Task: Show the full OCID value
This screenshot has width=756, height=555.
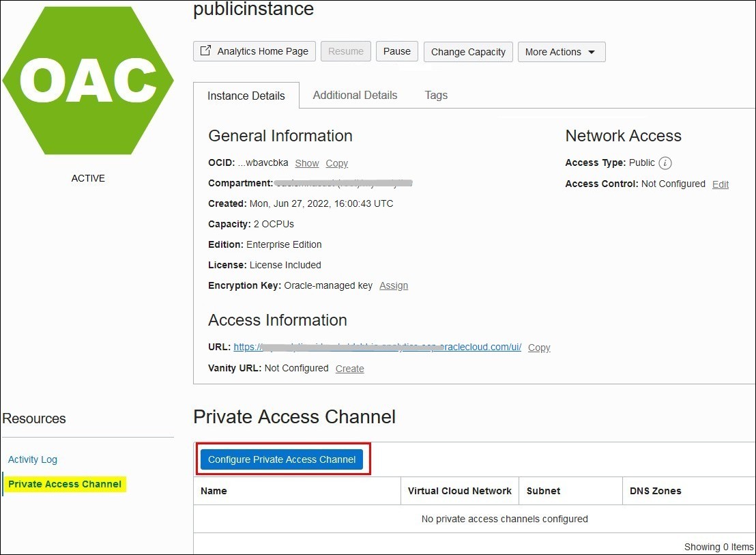Action: (x=306, y=163)
